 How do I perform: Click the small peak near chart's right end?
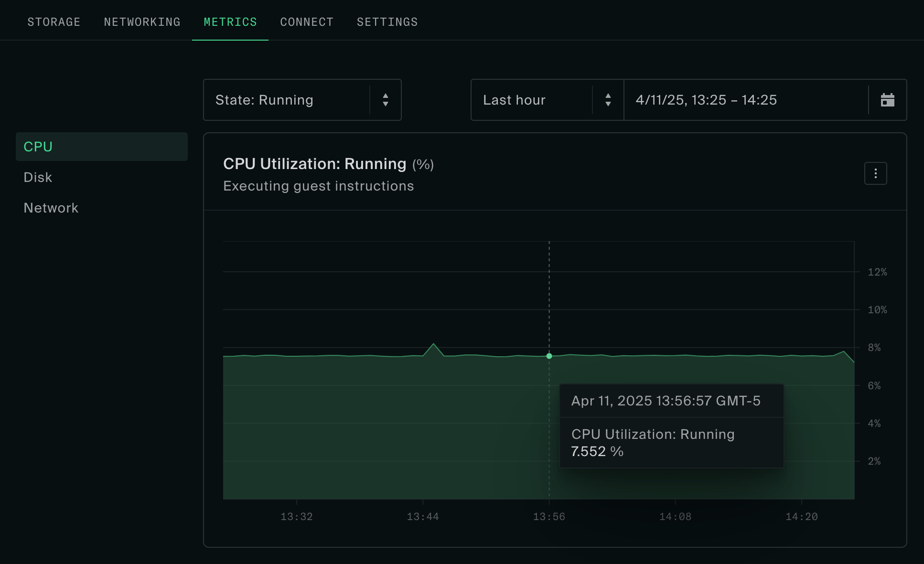(844, 351)
